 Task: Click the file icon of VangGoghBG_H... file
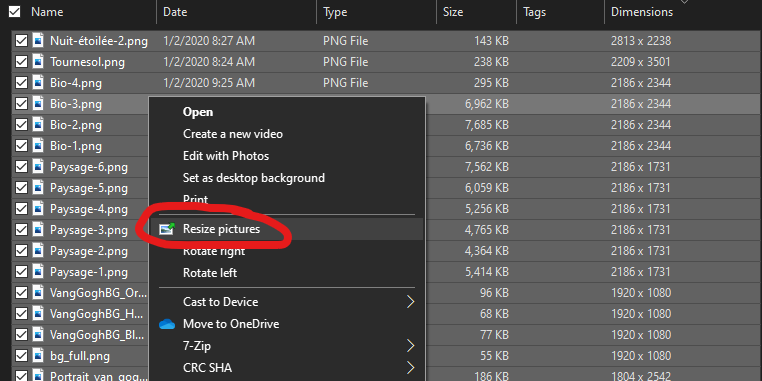point(38,314)
